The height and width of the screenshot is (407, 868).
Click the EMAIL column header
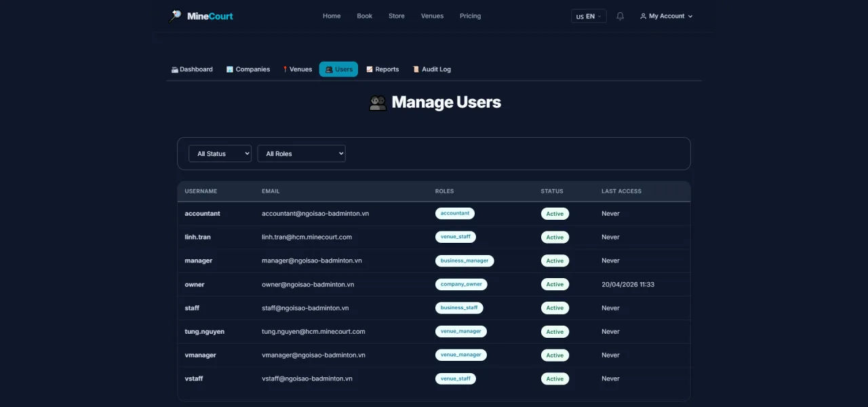271,191
